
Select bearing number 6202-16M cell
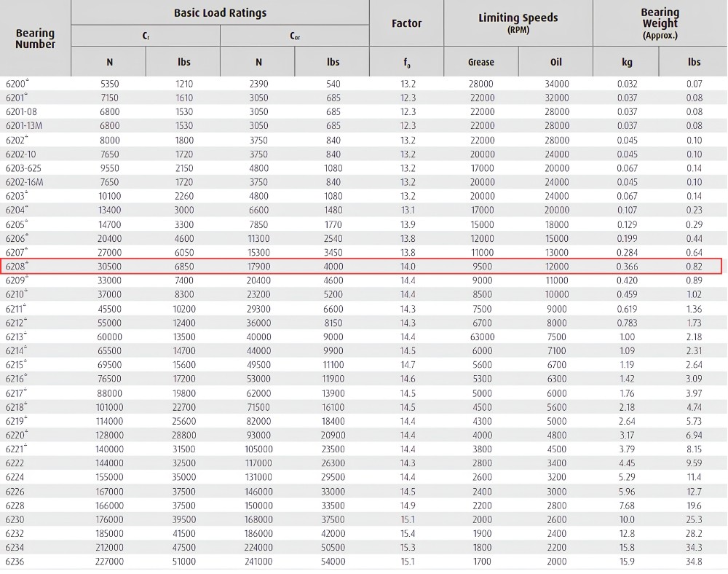[x=24, y=182]
